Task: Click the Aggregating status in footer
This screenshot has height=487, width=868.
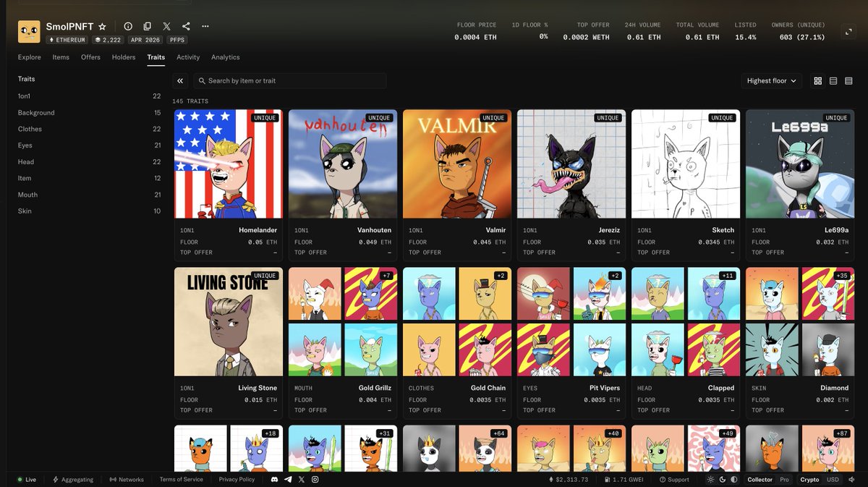Action: 72,480
